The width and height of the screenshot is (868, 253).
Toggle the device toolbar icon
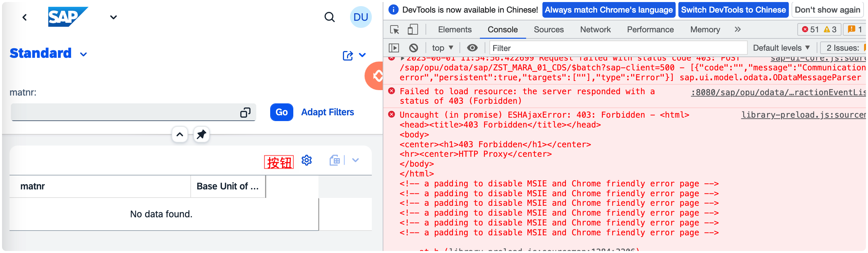tap(413, 30)
